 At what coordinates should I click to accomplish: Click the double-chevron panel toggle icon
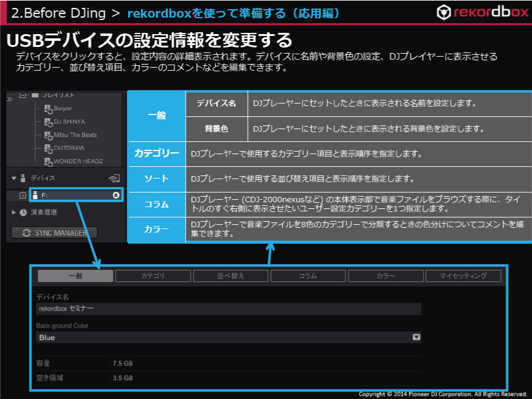tap(10, 99)
